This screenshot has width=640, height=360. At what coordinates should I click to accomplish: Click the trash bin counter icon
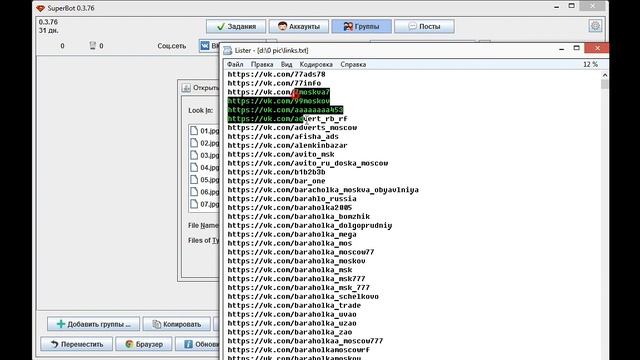tap(93, 46)
